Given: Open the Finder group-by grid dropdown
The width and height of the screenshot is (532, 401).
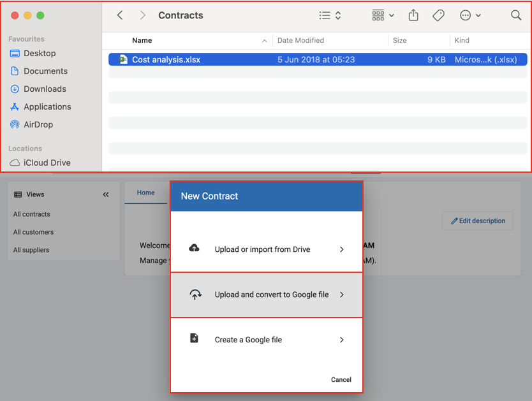Looking at the screenshot, I should [x=383, y=15].
